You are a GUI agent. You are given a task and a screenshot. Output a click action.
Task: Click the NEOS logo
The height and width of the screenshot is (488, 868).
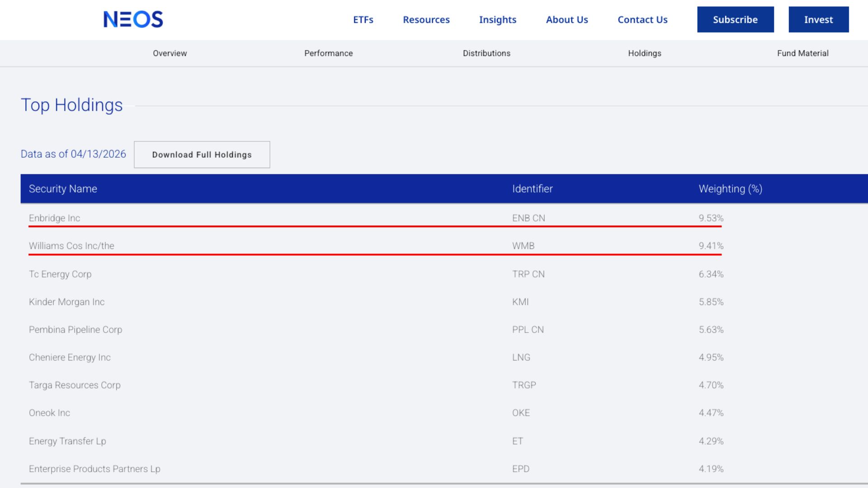tap(133, 19)
